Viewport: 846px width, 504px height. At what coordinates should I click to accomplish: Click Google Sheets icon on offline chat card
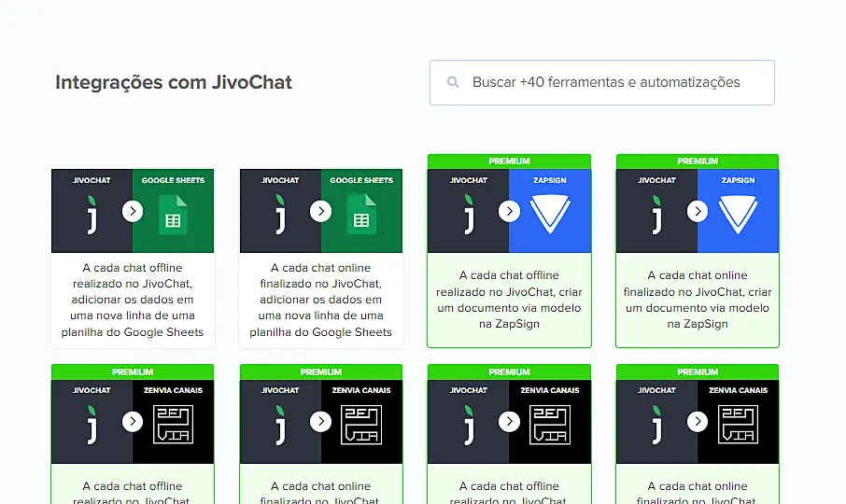coord(173,215)
